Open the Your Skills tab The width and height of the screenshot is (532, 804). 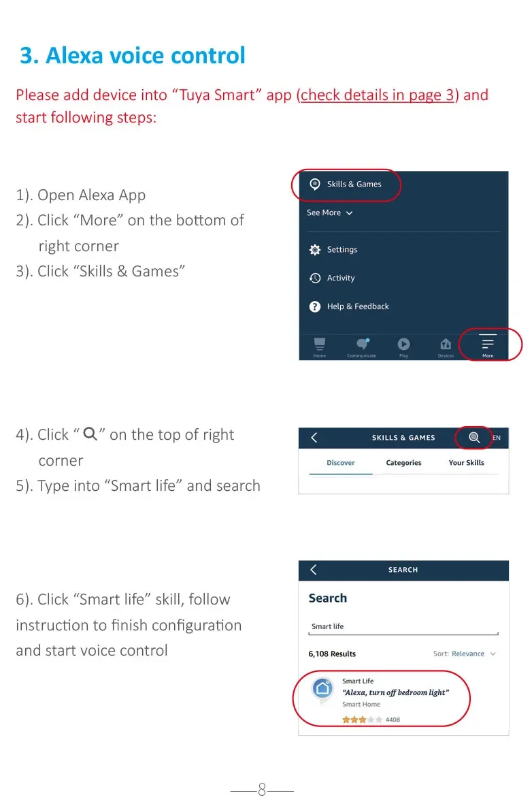(x=467, y=462)
